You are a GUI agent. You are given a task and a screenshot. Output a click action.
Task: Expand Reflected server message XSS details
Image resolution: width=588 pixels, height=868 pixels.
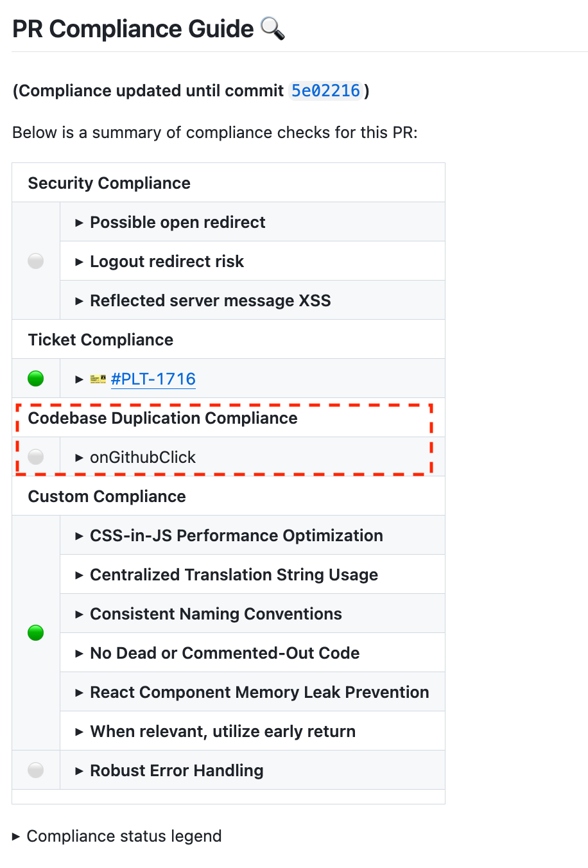210,301
